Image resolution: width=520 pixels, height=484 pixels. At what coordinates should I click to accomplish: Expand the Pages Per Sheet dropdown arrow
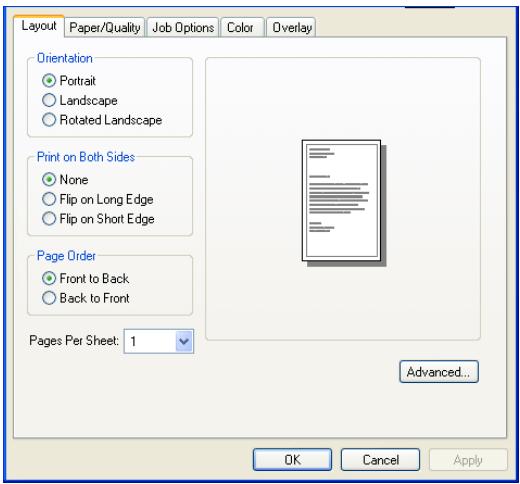(184, 341)
